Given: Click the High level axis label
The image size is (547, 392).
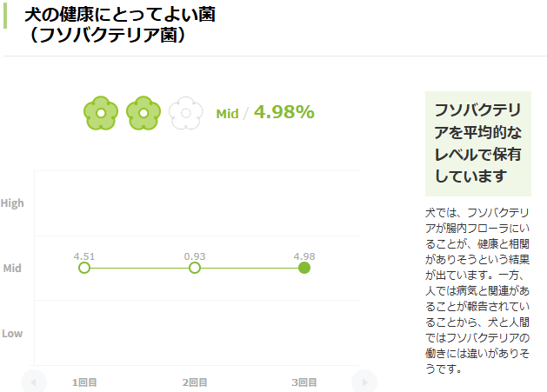Looking at the screenshot, I should coord(12,203).
